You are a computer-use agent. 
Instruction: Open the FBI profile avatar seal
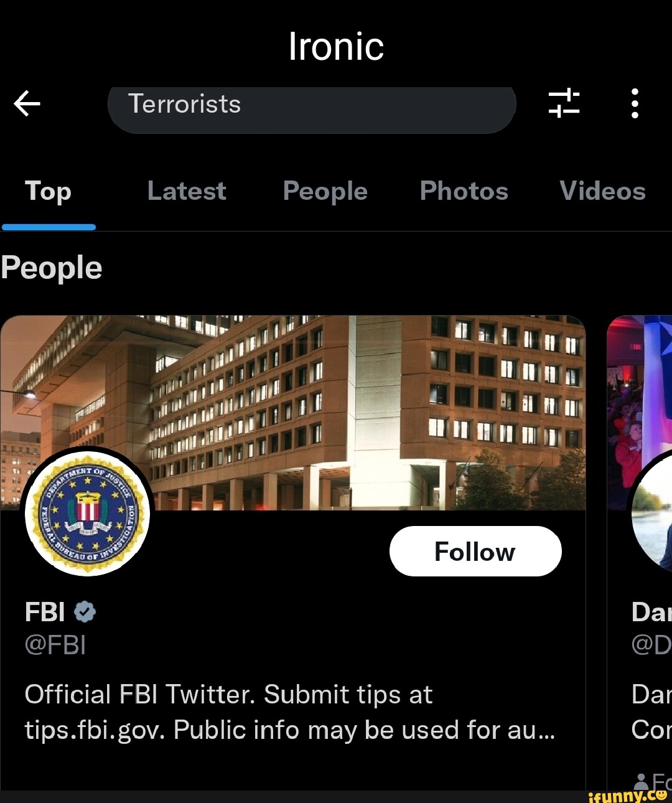[x=87, y=514]
